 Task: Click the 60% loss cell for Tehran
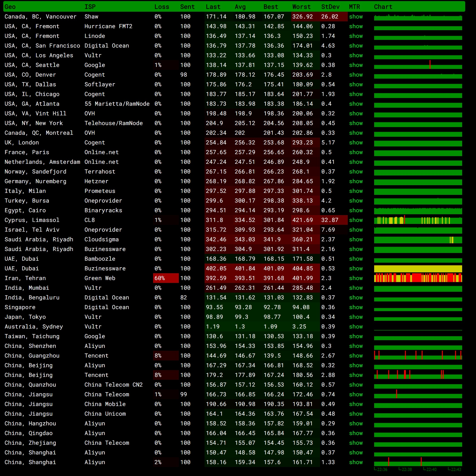(166, 278)
